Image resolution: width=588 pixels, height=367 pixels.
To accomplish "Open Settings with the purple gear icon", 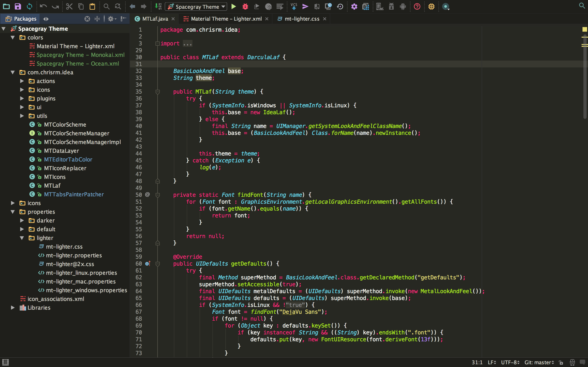I will 354,7.
